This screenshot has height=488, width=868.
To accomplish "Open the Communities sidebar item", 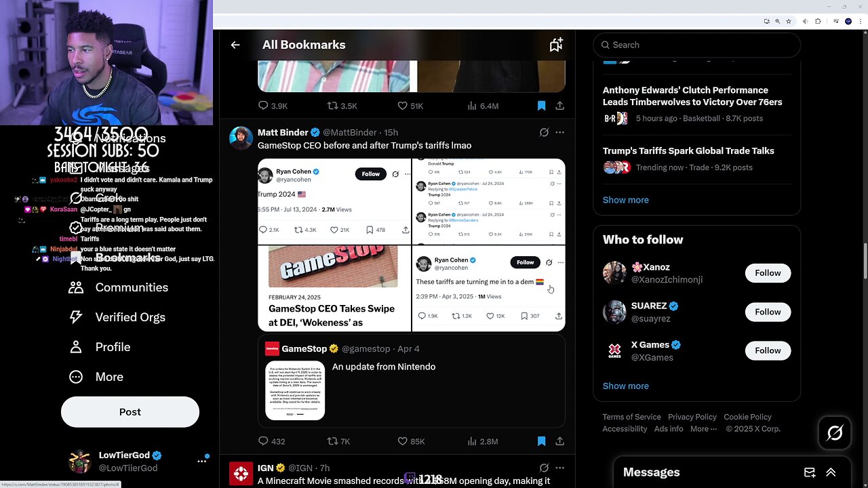I will pyautogui.click(x=118, y=287).
